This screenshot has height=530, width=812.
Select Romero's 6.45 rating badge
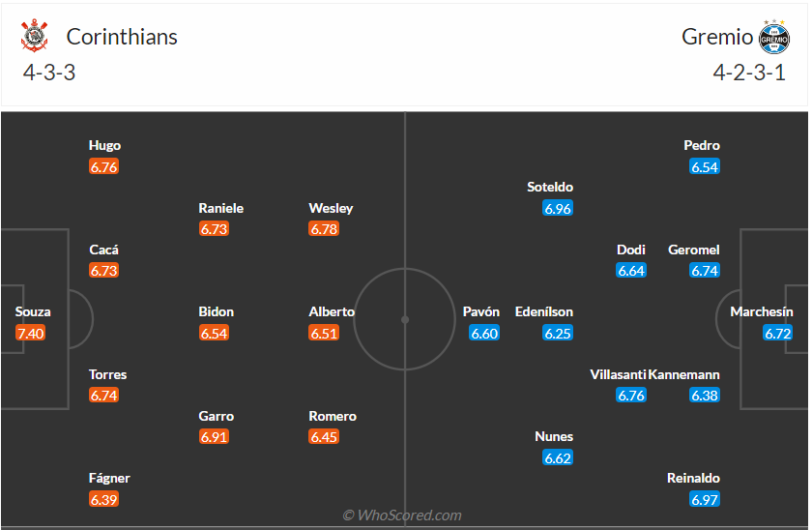pos(324,437)
